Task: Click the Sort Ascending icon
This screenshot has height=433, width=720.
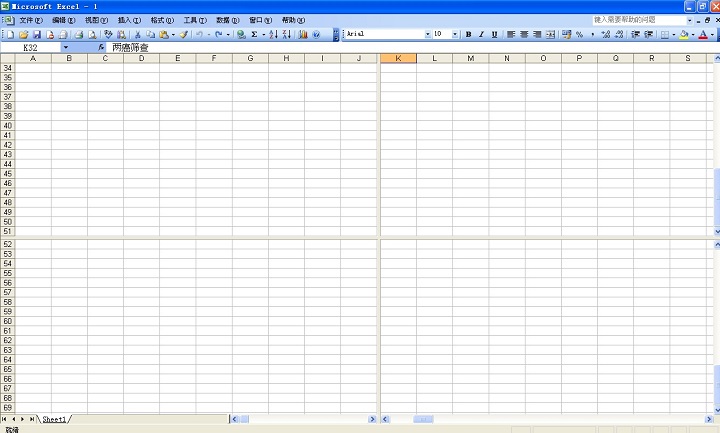Action: coord(273,34)
